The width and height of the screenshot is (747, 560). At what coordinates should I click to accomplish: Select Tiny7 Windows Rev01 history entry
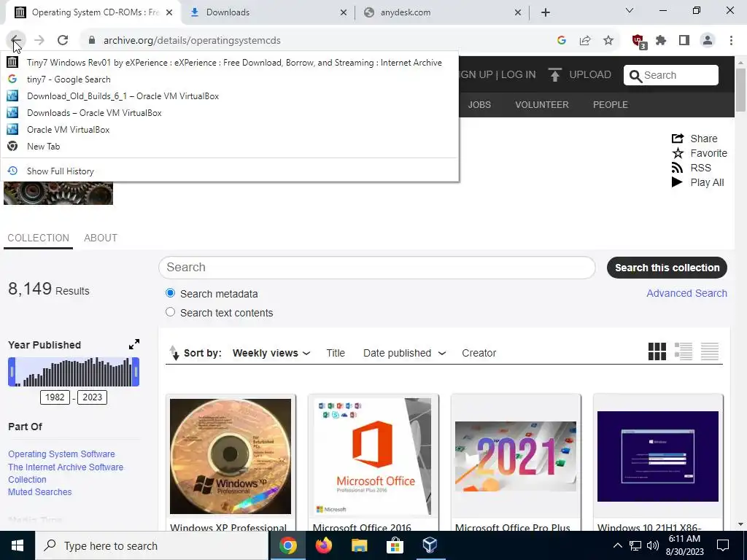point(229,63)
